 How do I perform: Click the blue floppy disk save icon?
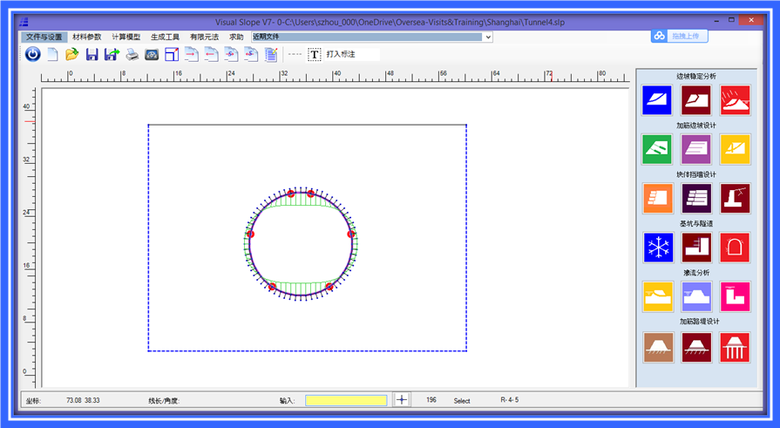click(92, 54)
